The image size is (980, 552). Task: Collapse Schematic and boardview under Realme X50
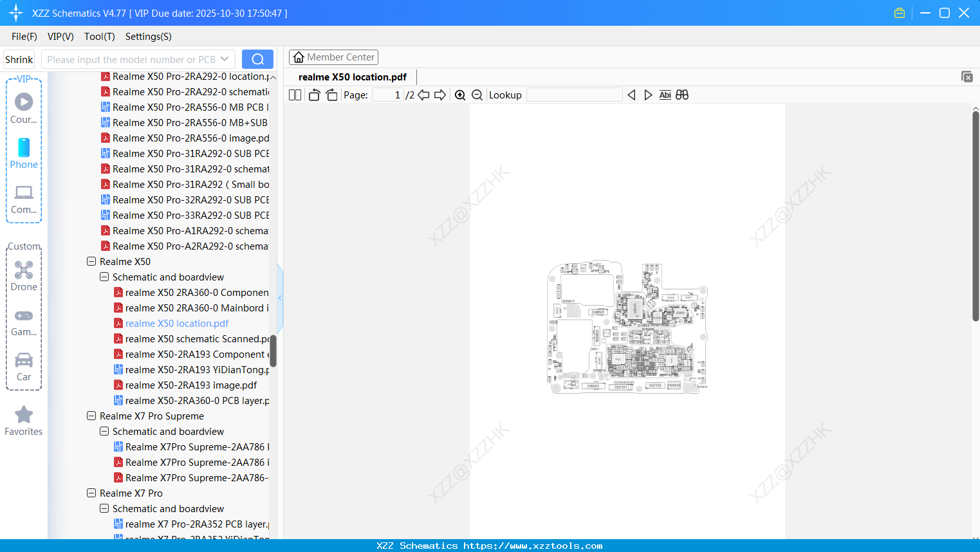pos(104,277)
